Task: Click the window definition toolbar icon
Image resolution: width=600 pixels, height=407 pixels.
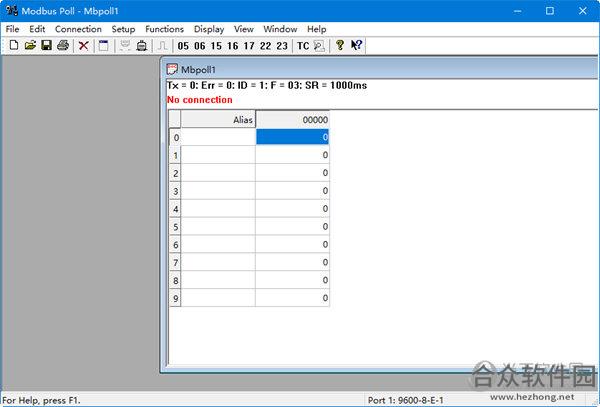Action: (103, 46)
